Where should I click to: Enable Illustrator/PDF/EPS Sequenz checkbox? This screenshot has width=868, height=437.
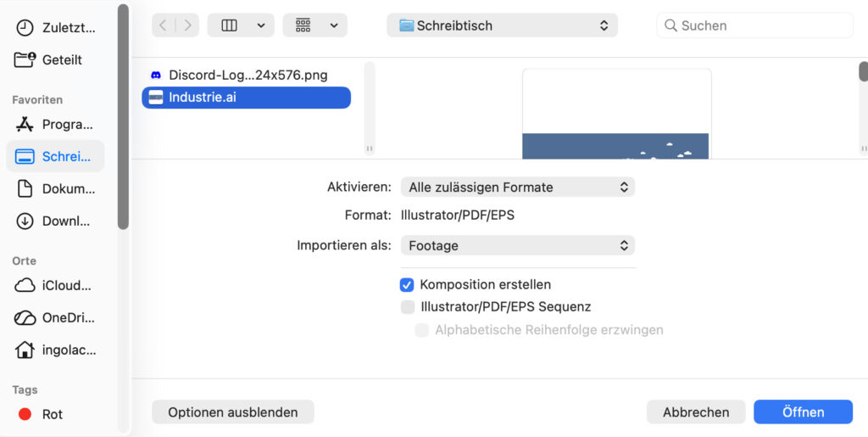407,307
